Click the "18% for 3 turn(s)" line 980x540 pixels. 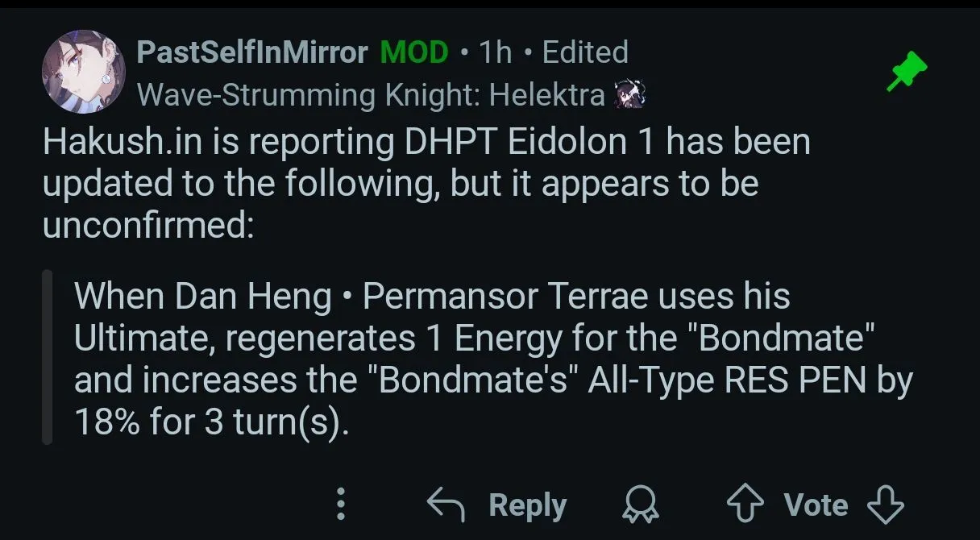coord(212,422)
